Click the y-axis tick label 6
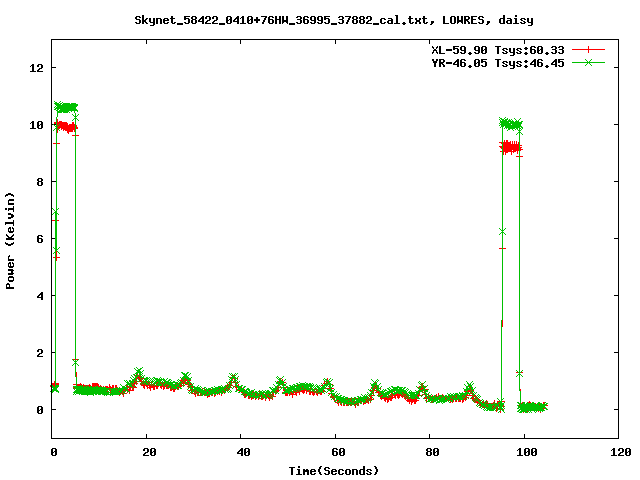This screenshot has height=480, width=640. pos(40,239)
